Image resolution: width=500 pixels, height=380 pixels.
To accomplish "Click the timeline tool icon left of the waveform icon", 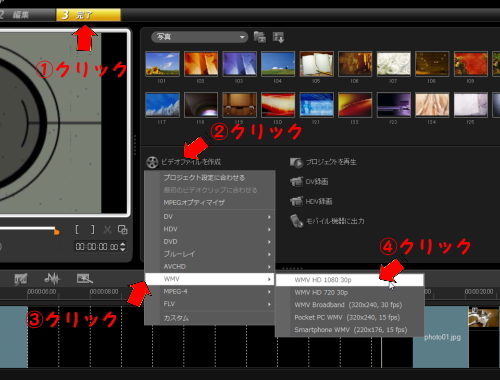I will tap(21, 279).
